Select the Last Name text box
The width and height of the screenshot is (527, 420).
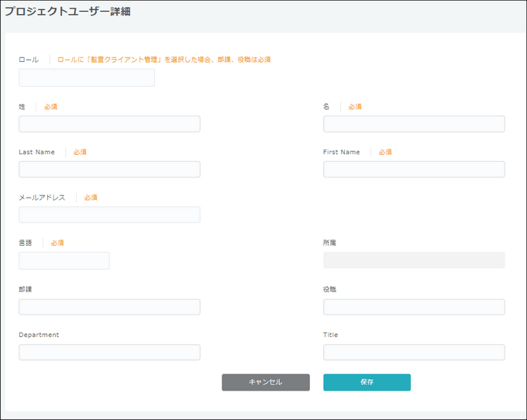click(x=109, y=170)
